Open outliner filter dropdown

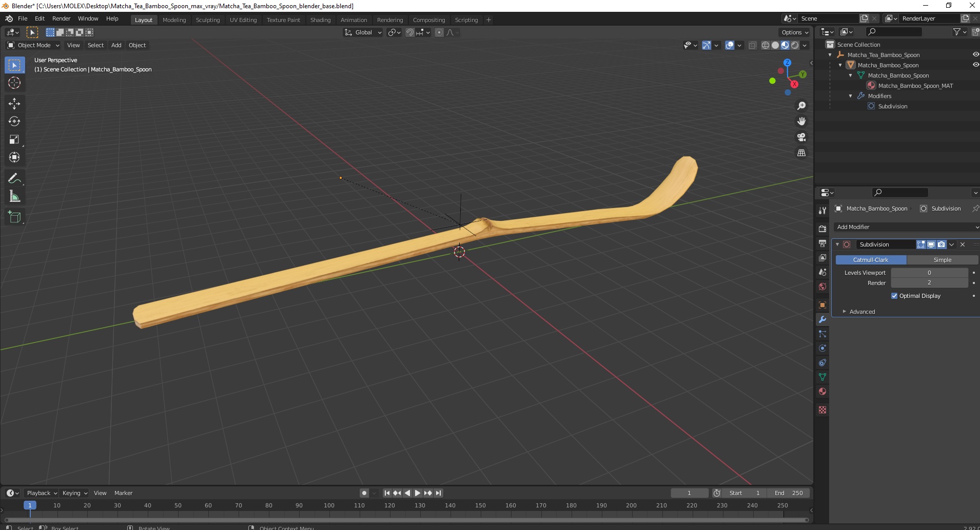(959, 32)
